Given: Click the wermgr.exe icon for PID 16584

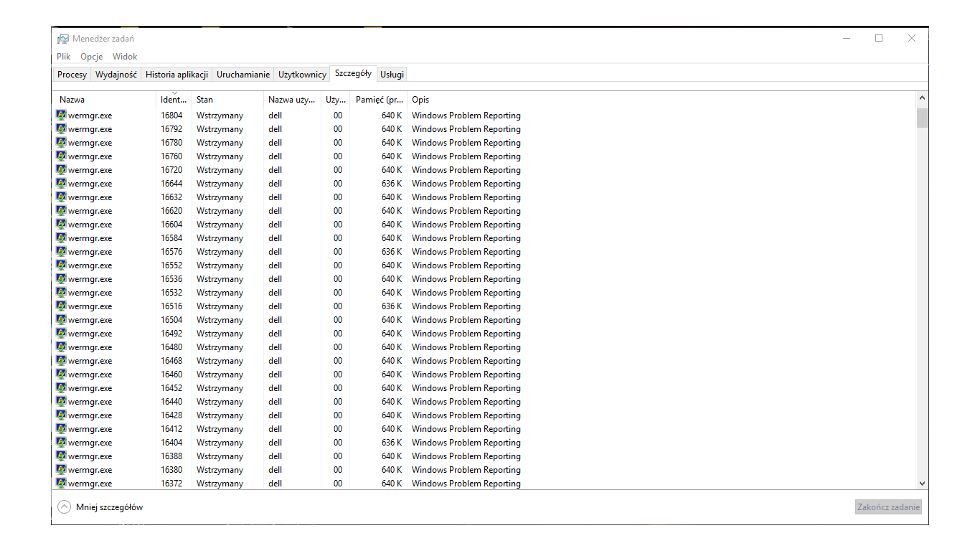Looking at the screenshot, I should [61, 237].
